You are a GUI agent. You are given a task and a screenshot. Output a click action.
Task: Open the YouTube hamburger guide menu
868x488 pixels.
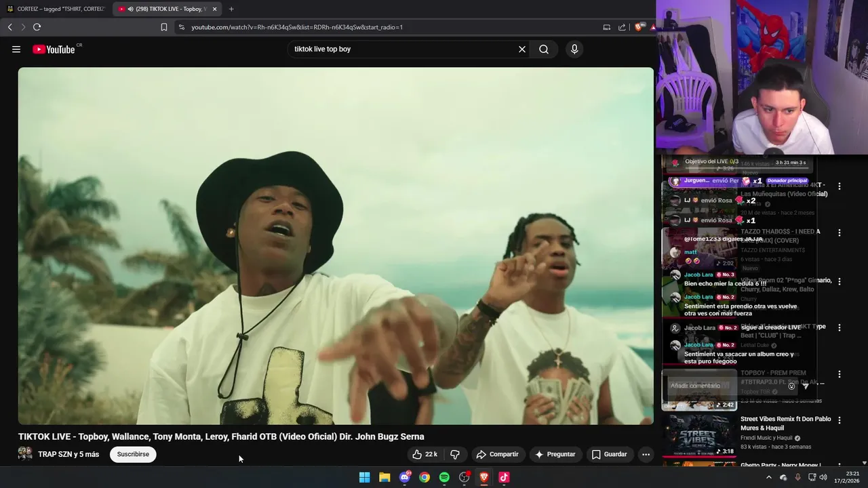pos(16,49)
